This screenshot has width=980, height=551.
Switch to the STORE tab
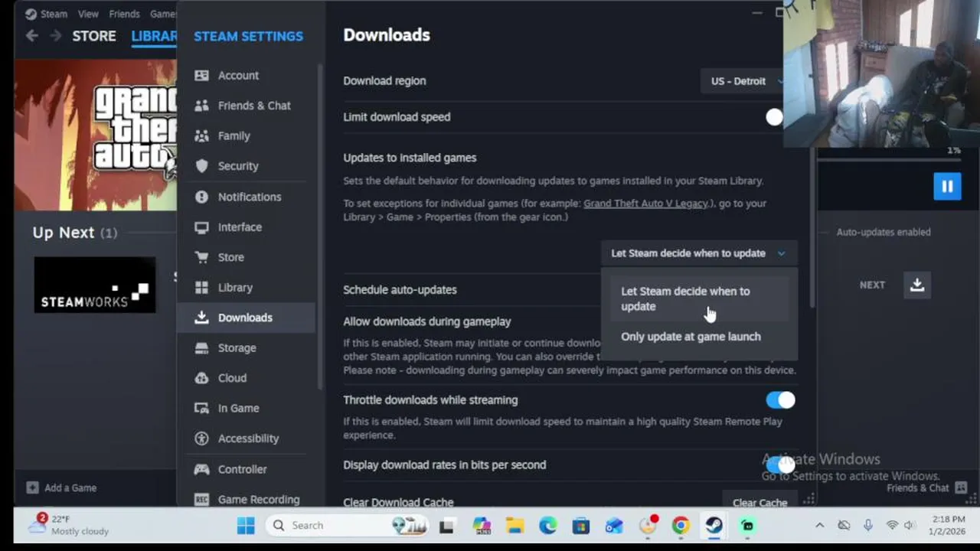[94, 36]
